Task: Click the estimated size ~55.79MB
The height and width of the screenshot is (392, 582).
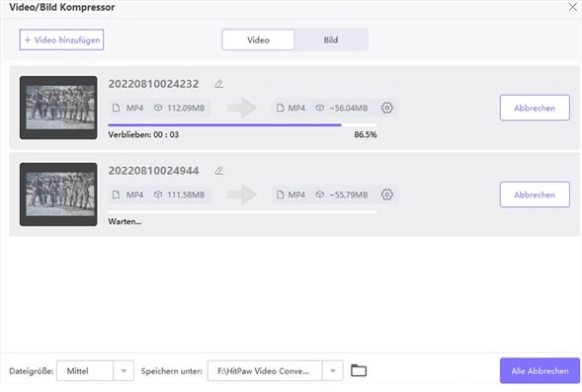Action: (349, 196)
